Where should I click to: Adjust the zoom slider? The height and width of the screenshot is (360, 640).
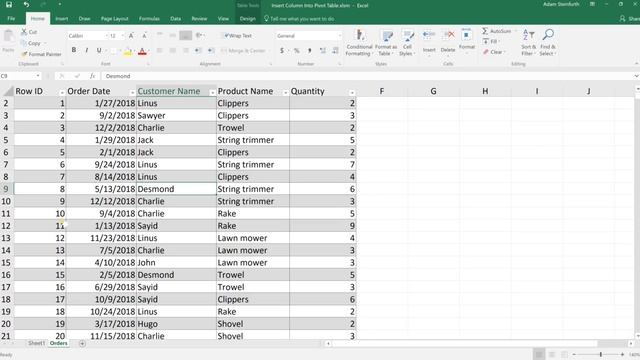[x=600, y=354]
